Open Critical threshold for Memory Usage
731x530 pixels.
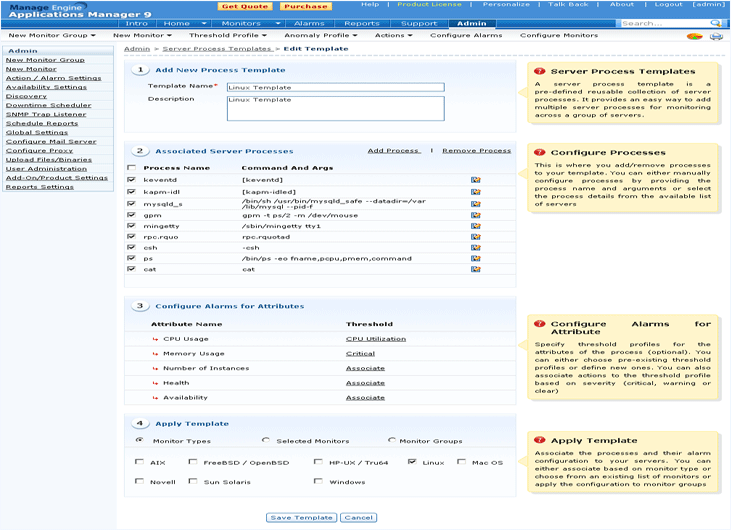coord(360,354)
